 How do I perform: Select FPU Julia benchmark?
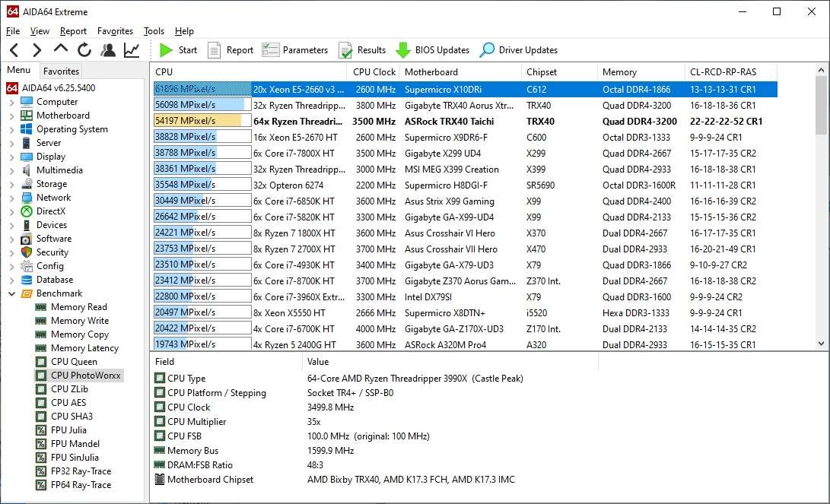click(x=68, y=430)
